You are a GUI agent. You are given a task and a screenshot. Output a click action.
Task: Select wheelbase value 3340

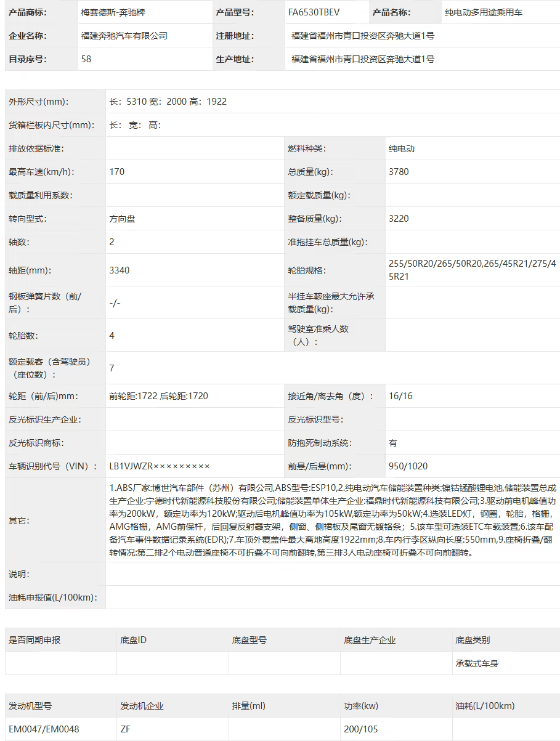[119, 270]
